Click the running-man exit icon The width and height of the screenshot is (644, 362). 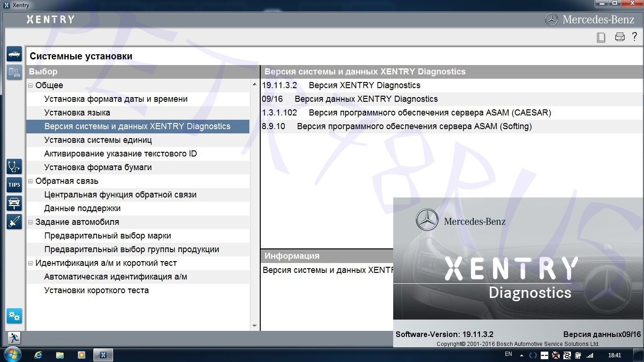point(14,337)
